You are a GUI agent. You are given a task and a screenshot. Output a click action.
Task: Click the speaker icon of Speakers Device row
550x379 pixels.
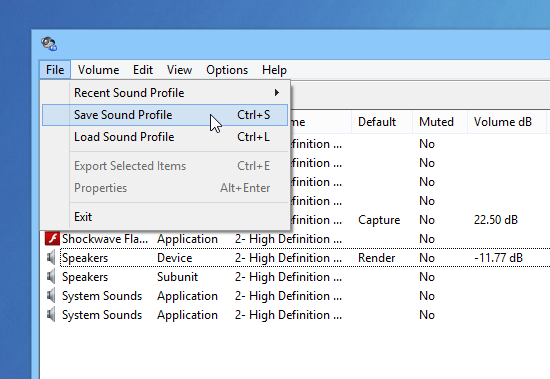(x=51, y=258)
